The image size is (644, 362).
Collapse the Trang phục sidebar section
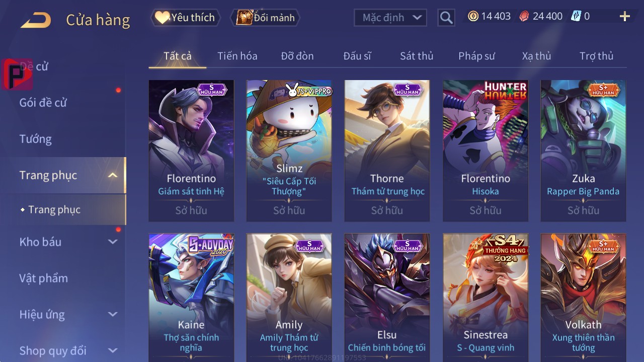tap(113, 175)
